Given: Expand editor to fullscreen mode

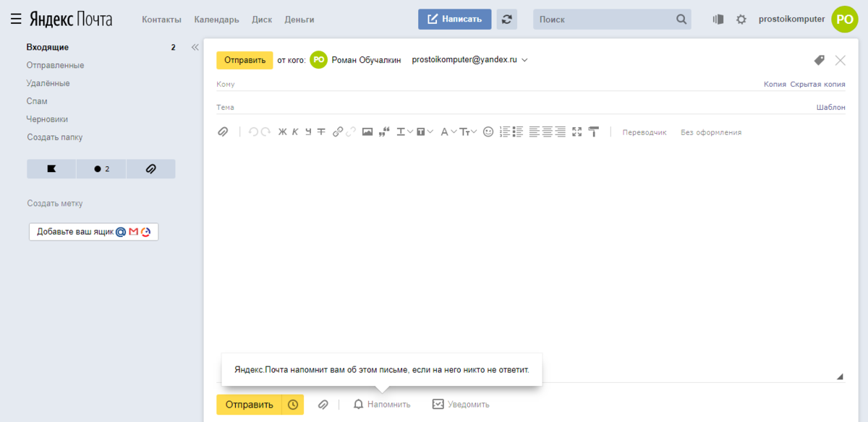Looking at the screenshot, I should click(x=576, y=132).
